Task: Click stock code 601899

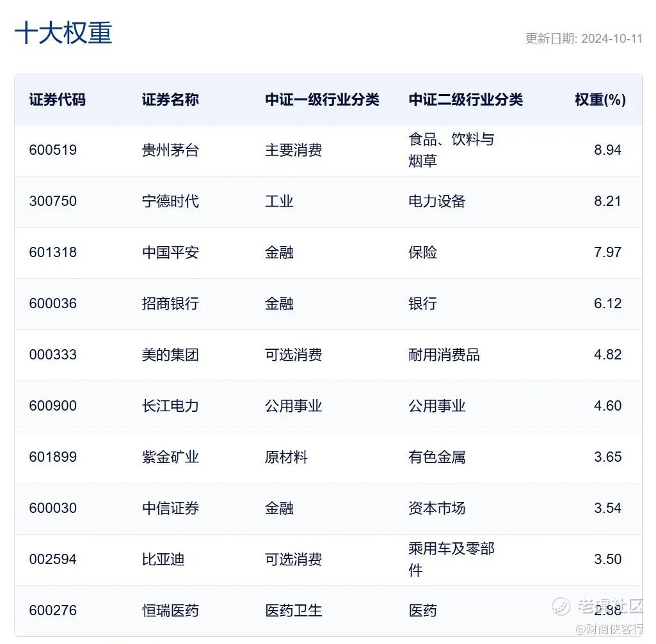Action: 53,457
